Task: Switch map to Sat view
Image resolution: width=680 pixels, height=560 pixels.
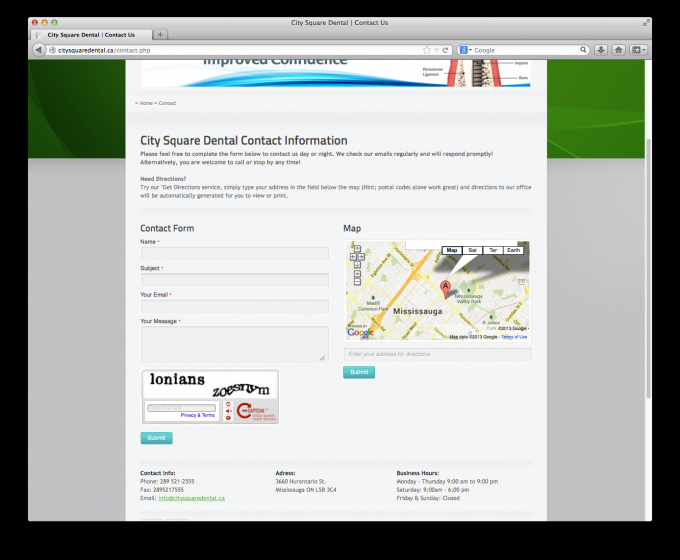Action: (472, 250)
